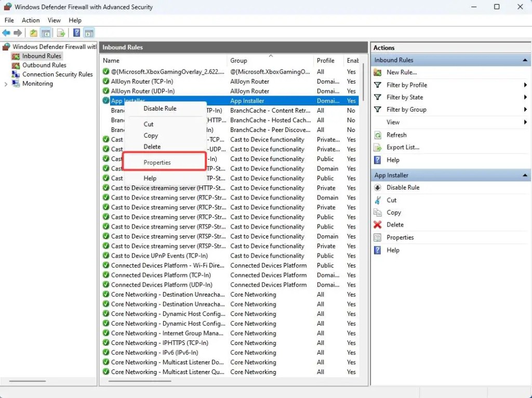The image size is (532, 398).
Task: Click the Connection Security Rules tree icon
Action: click(16, 74)
